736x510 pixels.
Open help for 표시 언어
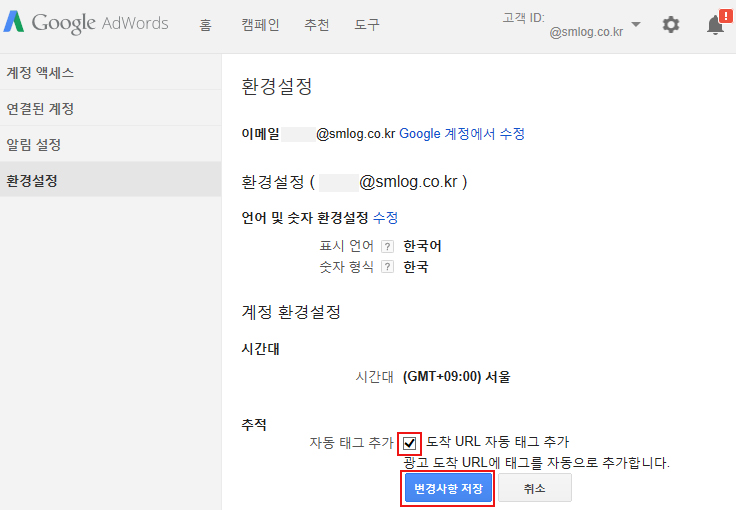tap(387, 246)
